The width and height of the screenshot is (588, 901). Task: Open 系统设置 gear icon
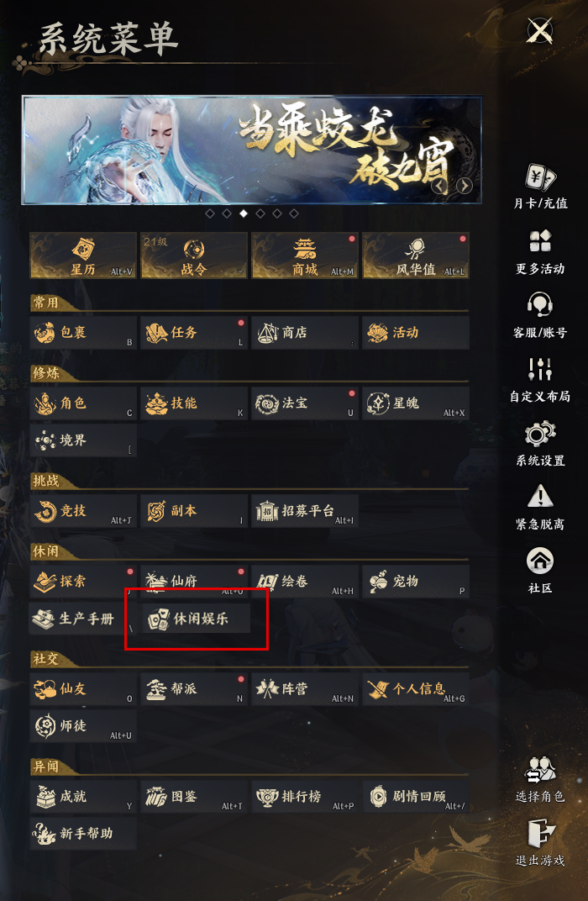pyautogui.click(x=540, y=433)
